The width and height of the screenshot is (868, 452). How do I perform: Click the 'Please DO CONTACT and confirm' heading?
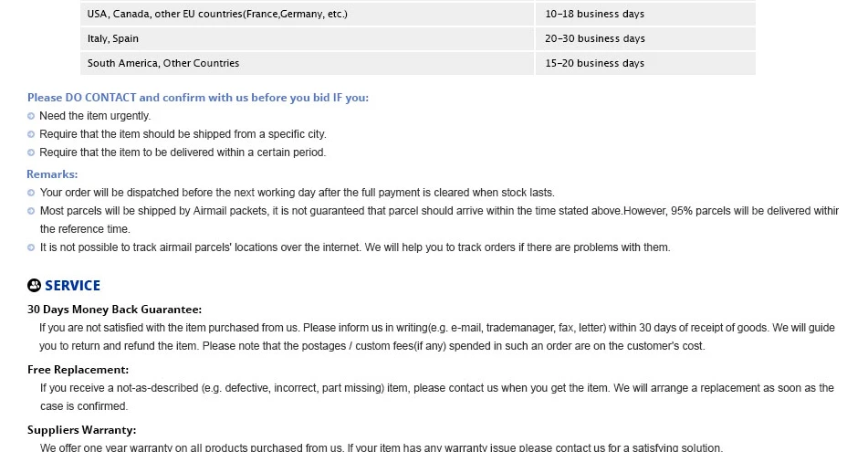(x=198, y=98)
